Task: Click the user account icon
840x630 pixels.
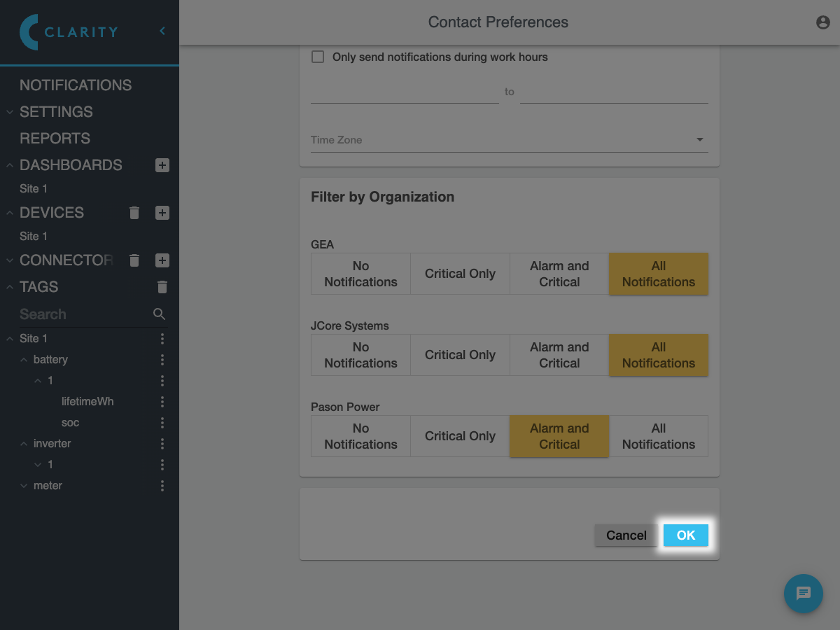Action: click(822, 22)
